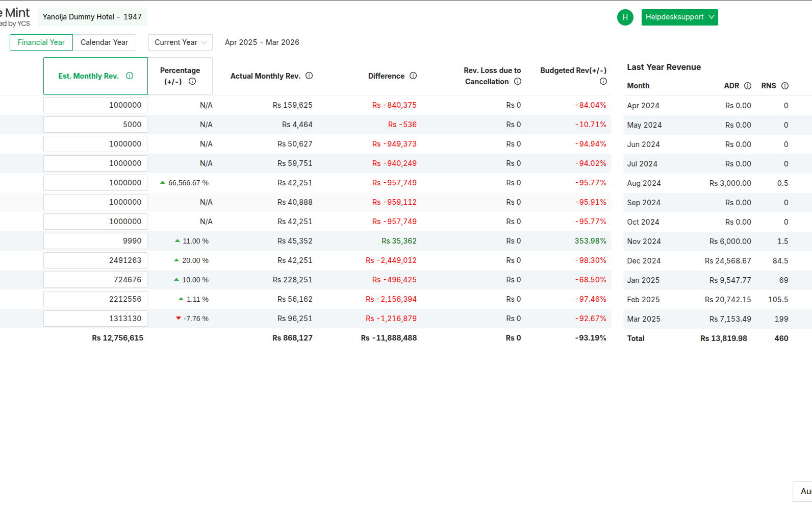
Task: Click estimated revenue field containing 724676
Action: [x=95, y=280]
